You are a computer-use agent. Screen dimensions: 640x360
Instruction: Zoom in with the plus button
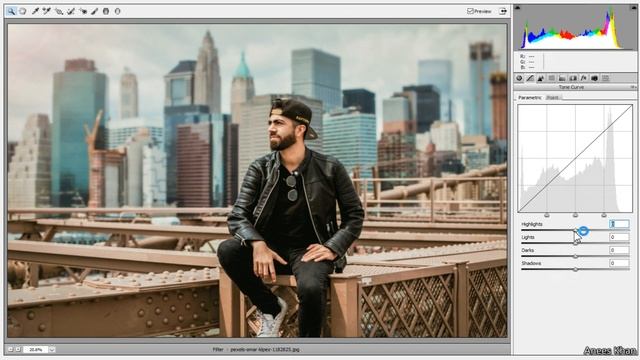(18, 350)
